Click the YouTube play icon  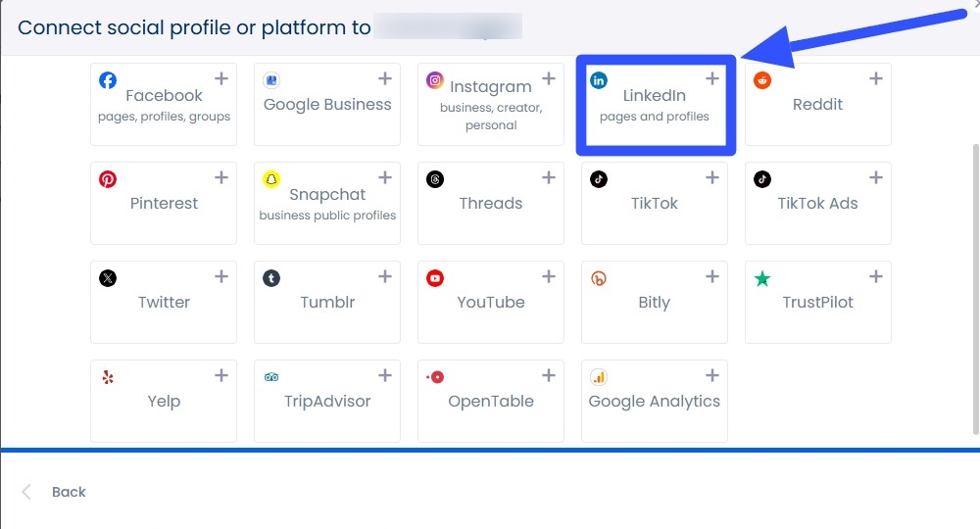tap(435, 278)
